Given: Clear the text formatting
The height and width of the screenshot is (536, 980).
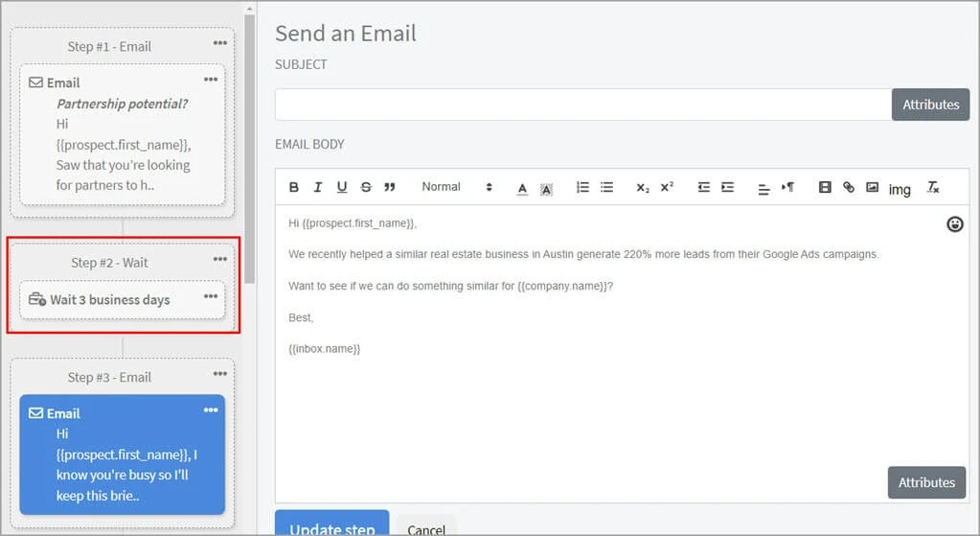Looking at the screenshot, I should click(x=933, y=187).
